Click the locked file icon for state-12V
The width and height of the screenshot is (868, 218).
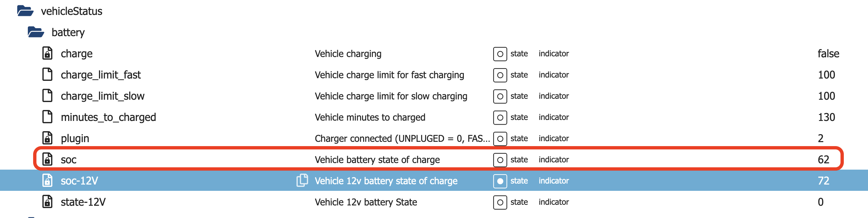click(47, 202)
